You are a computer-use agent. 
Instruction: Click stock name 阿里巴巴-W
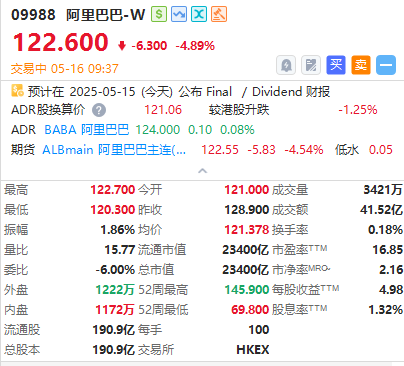coord(105,15)
